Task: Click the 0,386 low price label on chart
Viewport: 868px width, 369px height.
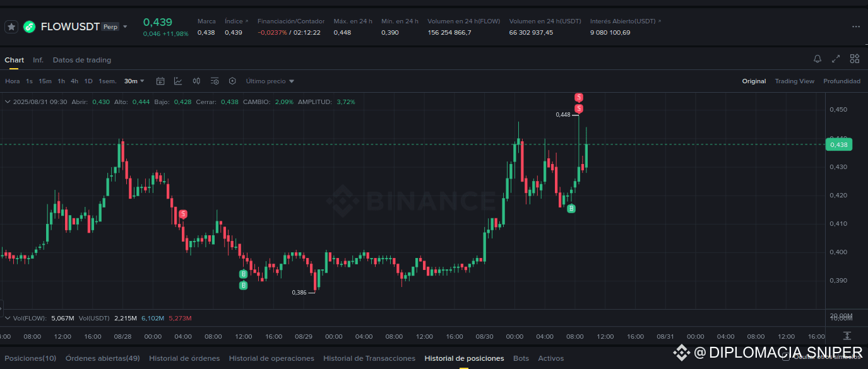Action: (x=299, y=292)
